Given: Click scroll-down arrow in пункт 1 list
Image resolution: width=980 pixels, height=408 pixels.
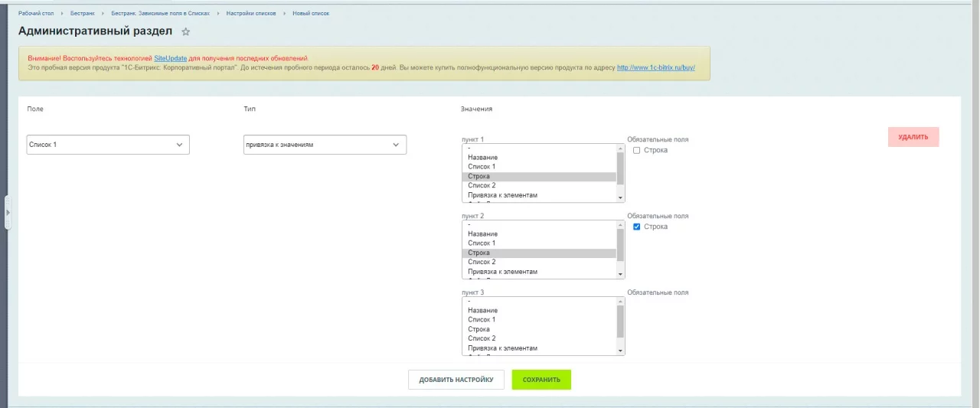Looking at the screenshot, I should [x=620, y=197].
